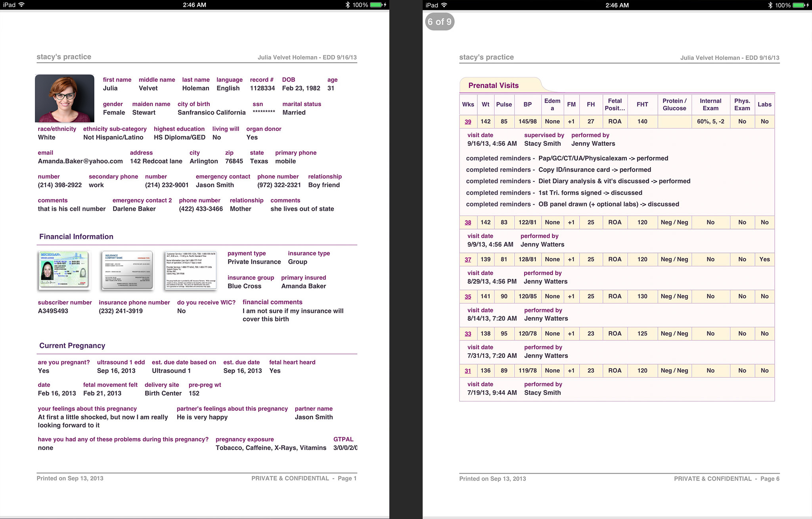Select the GTPAL value 3/0/0/2/0
Image resolution: width=812 pixels, height=519 pixels.
pyautogui.click(x=345, y=448)
